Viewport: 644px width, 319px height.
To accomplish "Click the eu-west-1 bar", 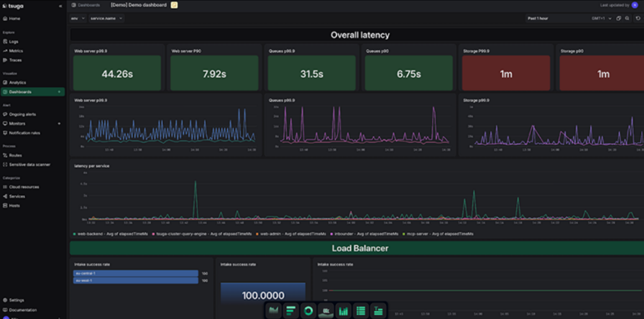I will pyautogui.click(x=136, y=280).
